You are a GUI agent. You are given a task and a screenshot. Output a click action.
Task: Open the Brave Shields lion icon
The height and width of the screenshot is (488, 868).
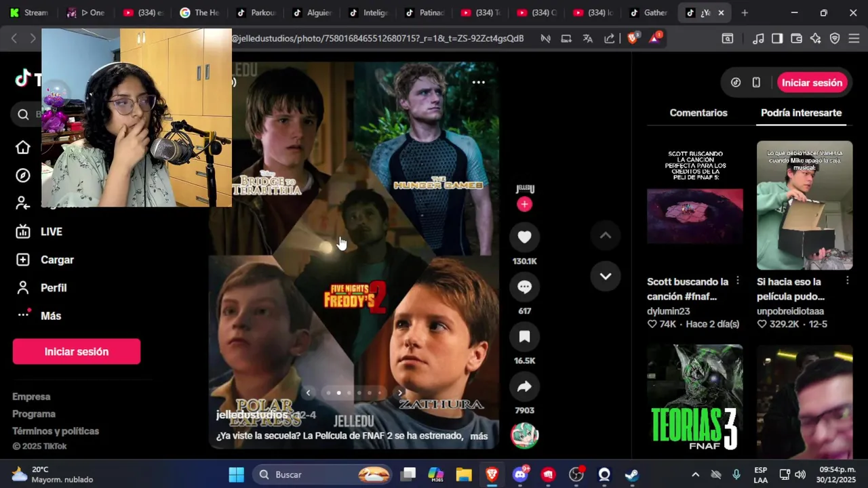point(633,39)
